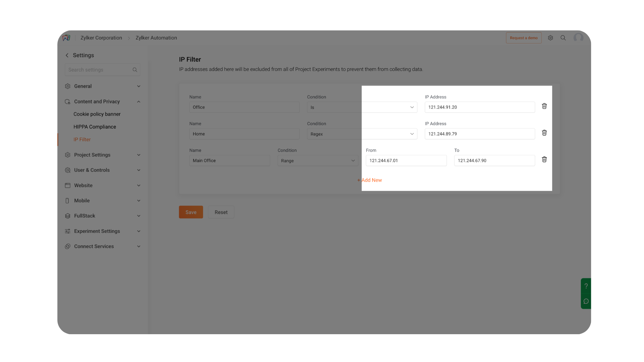Open the green chat support icon
Viewport: 644px width, 362px height.
(x=586, y=301)
